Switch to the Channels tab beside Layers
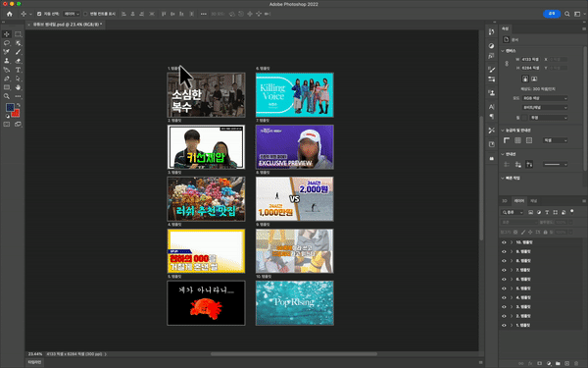 pyautogui.click(x=534, y=201)
